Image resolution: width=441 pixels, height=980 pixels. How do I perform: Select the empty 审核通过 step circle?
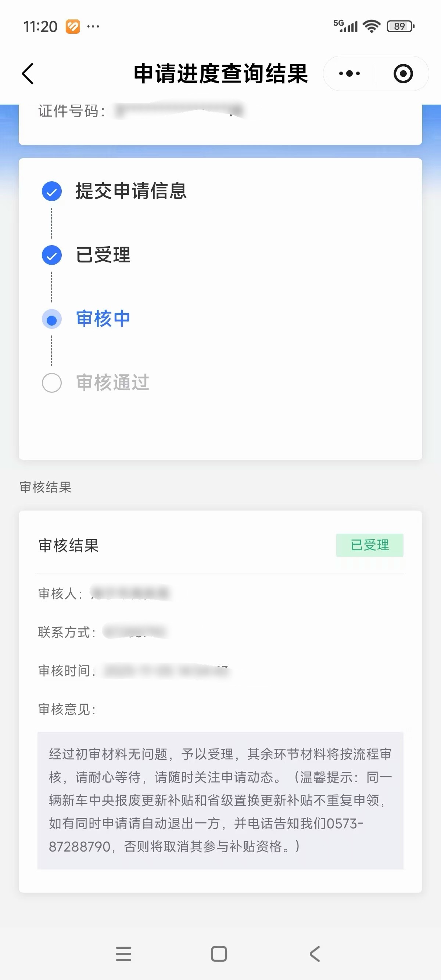52,383
